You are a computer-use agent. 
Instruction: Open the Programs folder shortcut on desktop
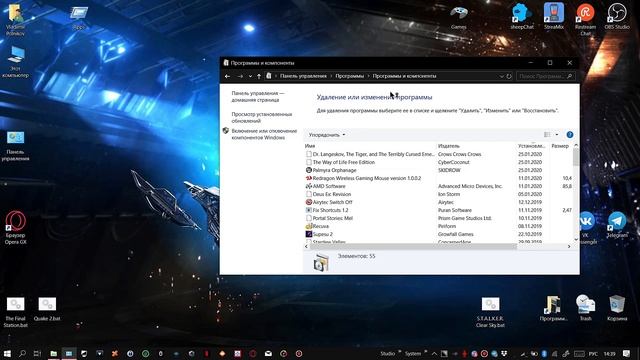553,308
